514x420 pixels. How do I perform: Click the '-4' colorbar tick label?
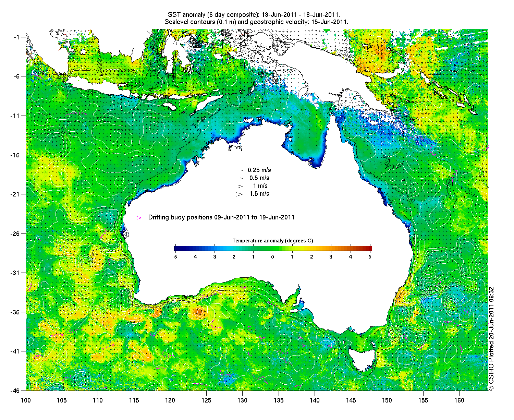pos(194,256)
